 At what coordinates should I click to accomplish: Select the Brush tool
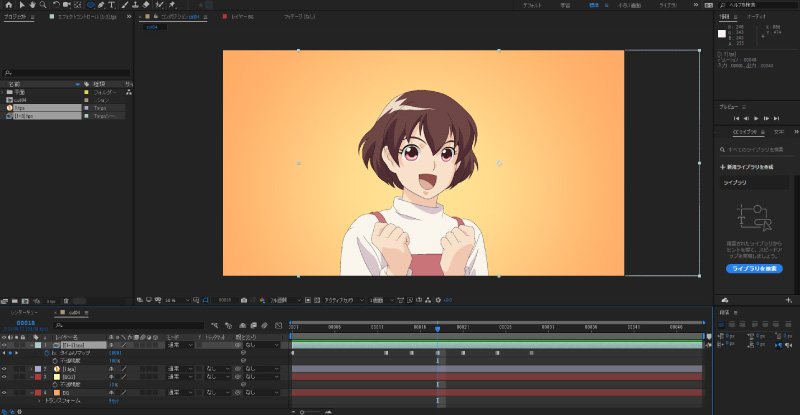click(124, 5)
